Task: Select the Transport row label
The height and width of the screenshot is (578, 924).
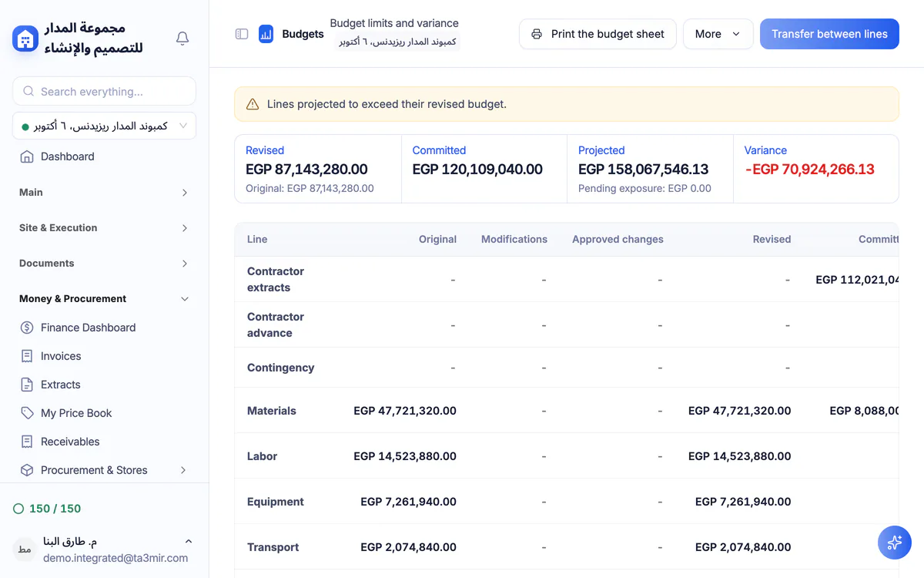Action: click(273, 547)
